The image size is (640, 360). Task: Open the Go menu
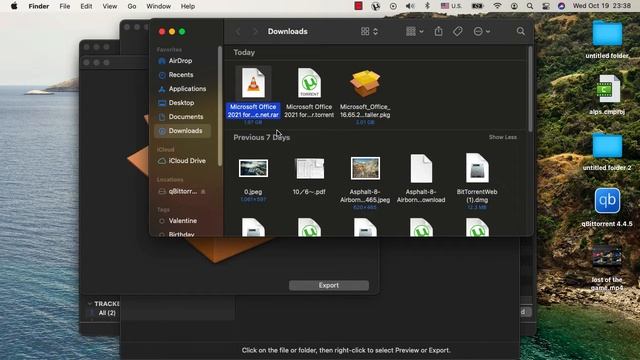coord(131,6)
